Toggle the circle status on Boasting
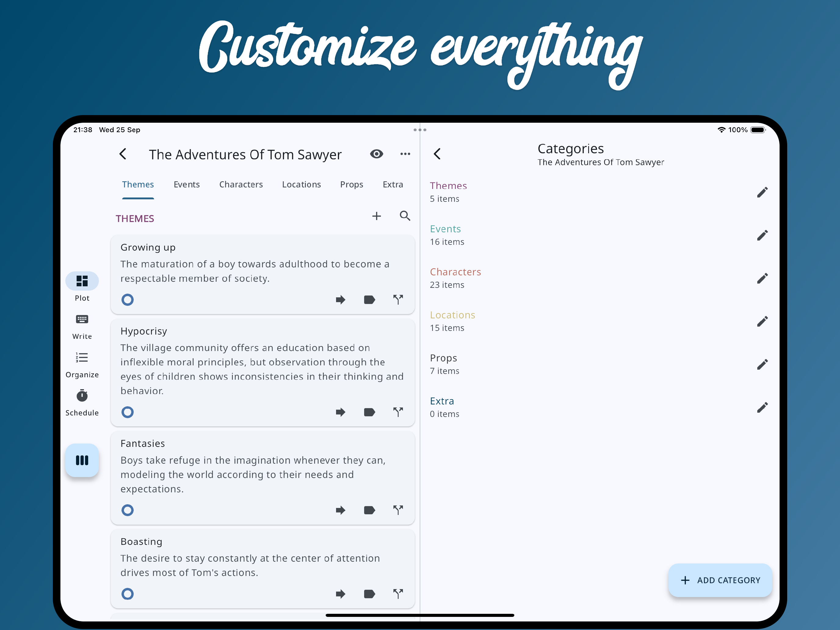 point(128,594)
